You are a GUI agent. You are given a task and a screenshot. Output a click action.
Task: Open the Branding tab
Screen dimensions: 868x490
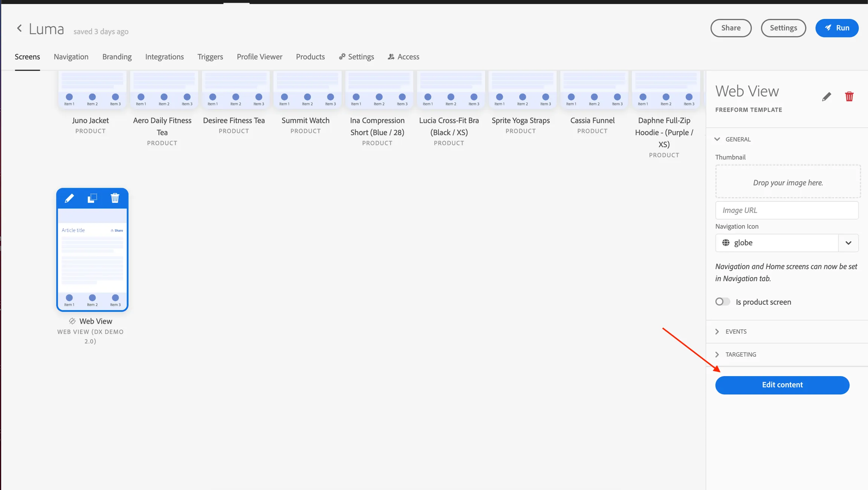(117, 57)
